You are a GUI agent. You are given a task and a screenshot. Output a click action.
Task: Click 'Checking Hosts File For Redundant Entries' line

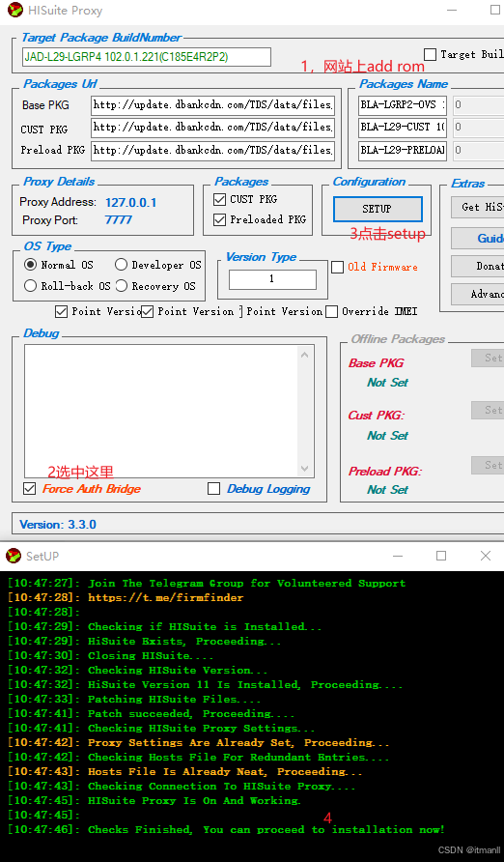[x=238, y=757]
